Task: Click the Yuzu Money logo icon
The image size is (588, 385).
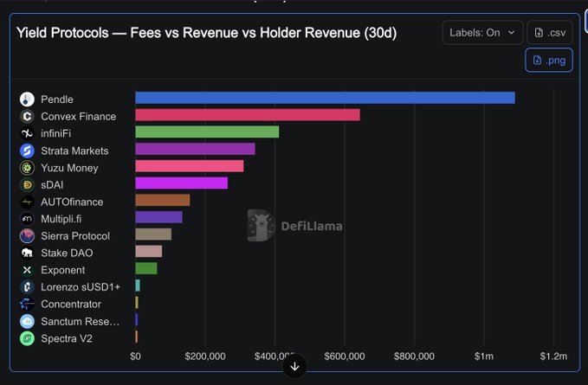Action: (27, 168)
